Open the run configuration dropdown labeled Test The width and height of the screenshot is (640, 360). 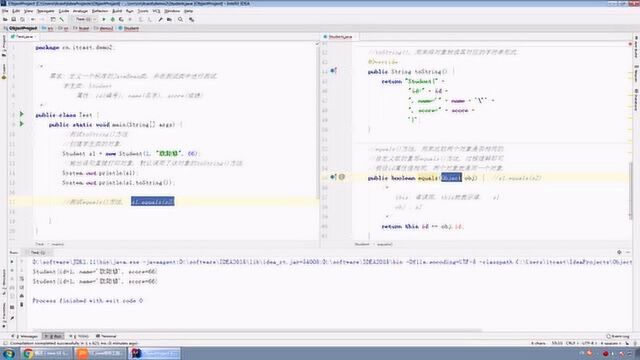click(85, 19)
